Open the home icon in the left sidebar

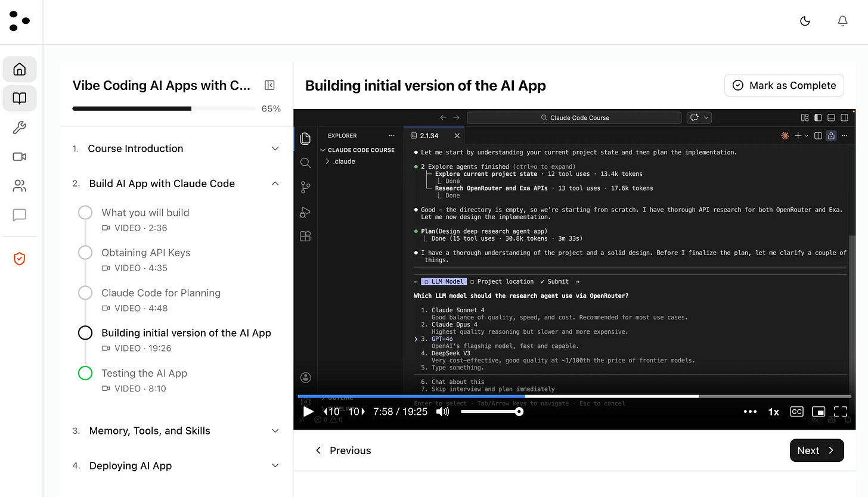coord(20,69)
